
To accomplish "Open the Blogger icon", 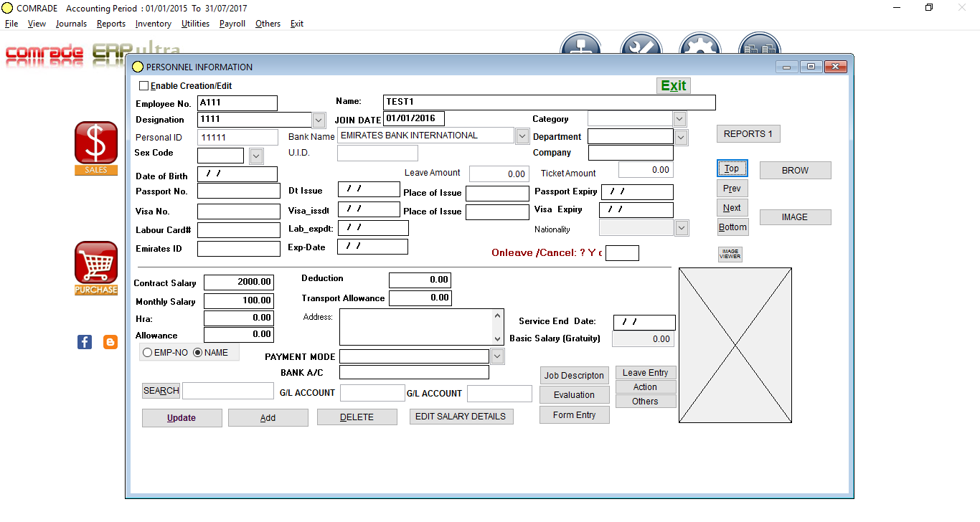I will (110, 342).
